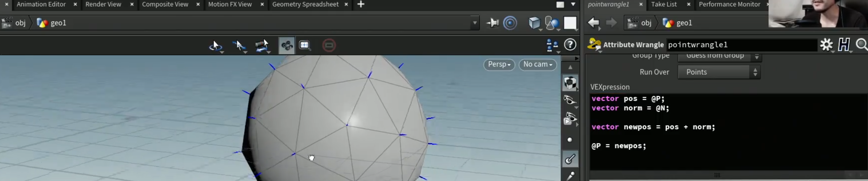Switch to the Performance Monitor tab
Viewport: 868px width, 181px height.
tap(729, 4)
